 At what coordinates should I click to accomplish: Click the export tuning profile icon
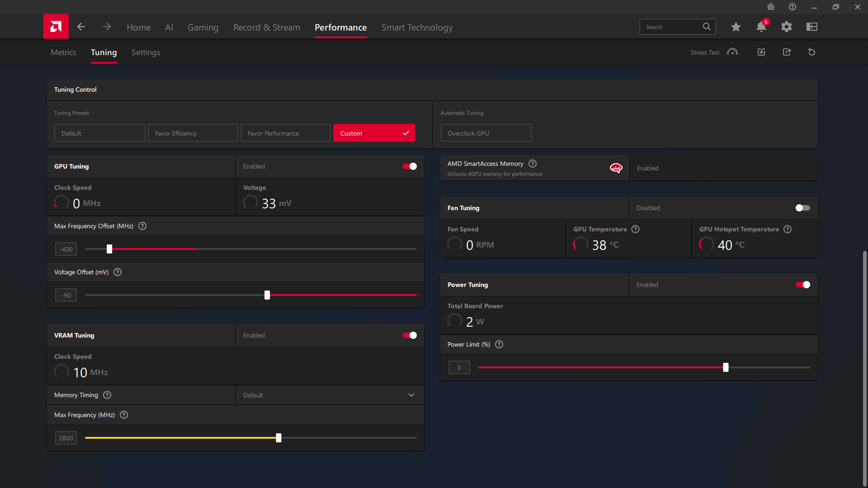787,52
